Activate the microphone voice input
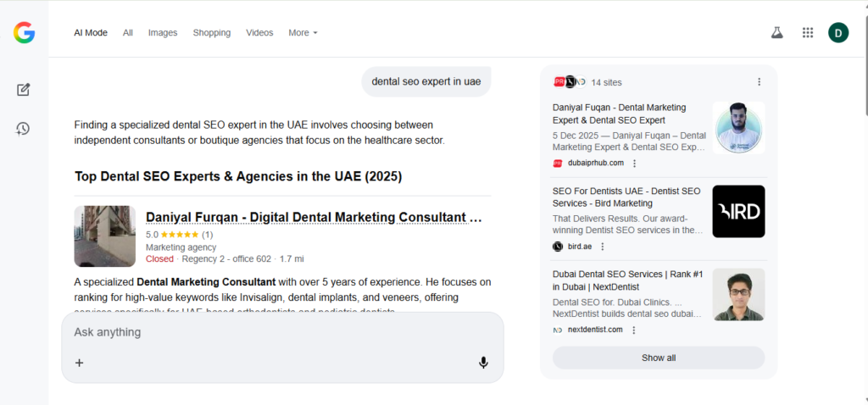 tap(483, 363)
